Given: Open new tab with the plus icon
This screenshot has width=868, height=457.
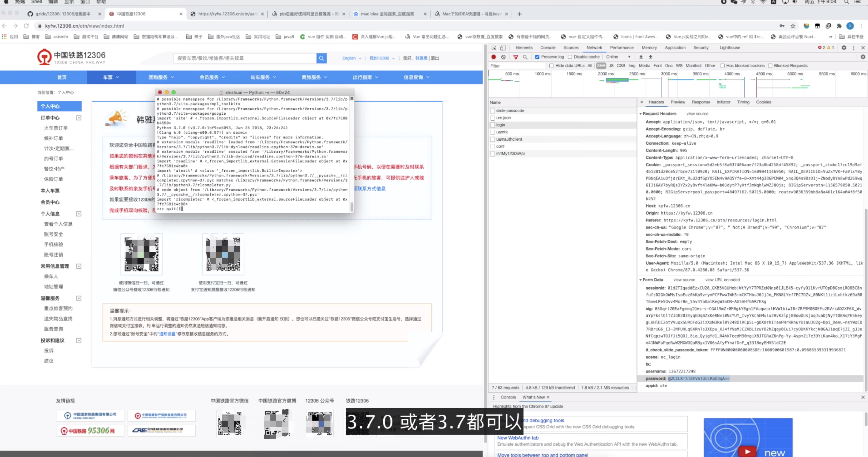Looking at the screenshot, I should pyautogui.click(x=519, y=14).
